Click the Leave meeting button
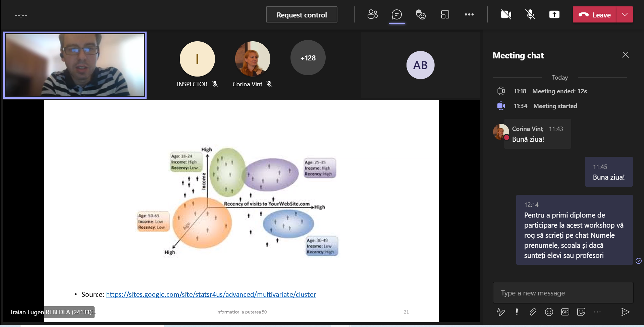The height and width of the screenshot is (327, 644). 595,15
